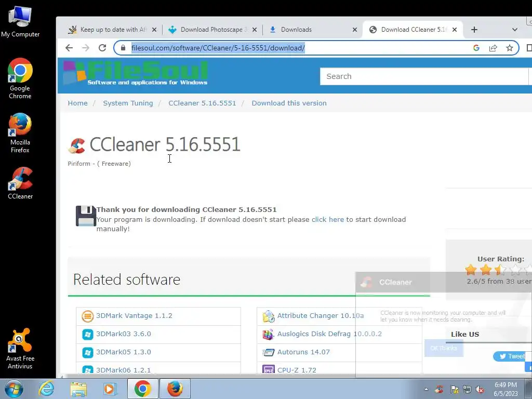The image size is (532, 399).
Task: Open a new browser tab
Action: pos(474,30)
